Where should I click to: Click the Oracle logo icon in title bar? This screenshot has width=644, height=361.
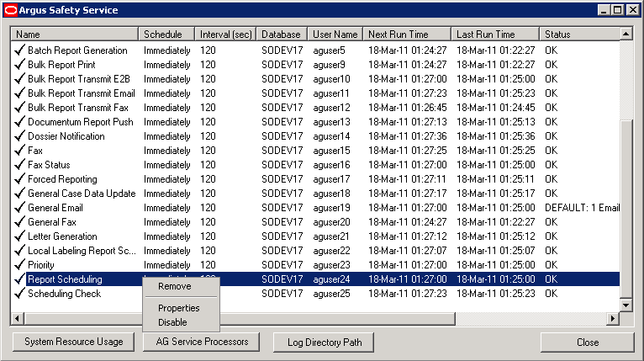[11, 10]
